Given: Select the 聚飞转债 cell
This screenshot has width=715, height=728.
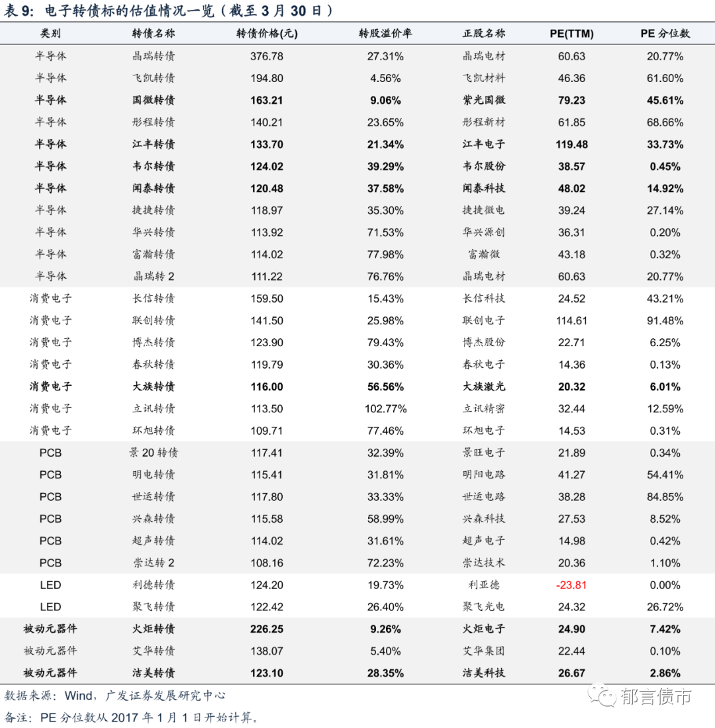Looking at the screenshot, I should tap(154, 606).
